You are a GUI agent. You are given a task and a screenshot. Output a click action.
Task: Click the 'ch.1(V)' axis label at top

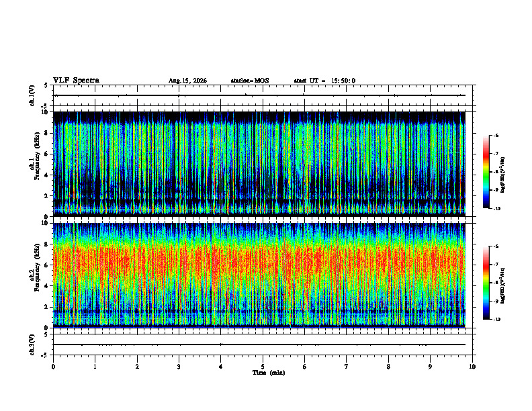click(32, 95)
